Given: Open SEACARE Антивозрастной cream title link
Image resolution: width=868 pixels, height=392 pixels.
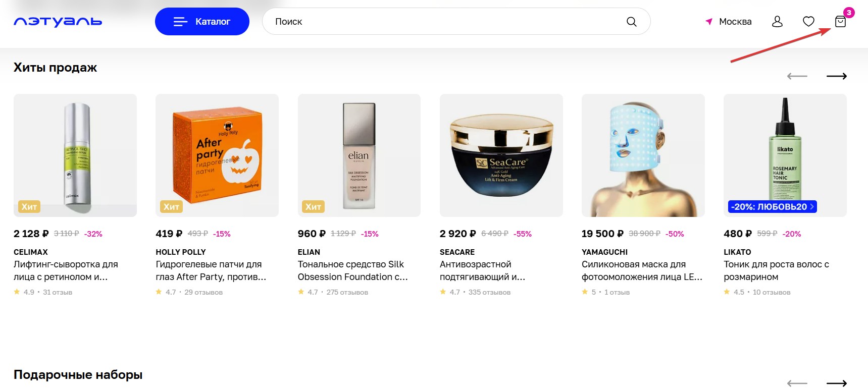Looking at the screenshot, I should (x=482, y=270).
